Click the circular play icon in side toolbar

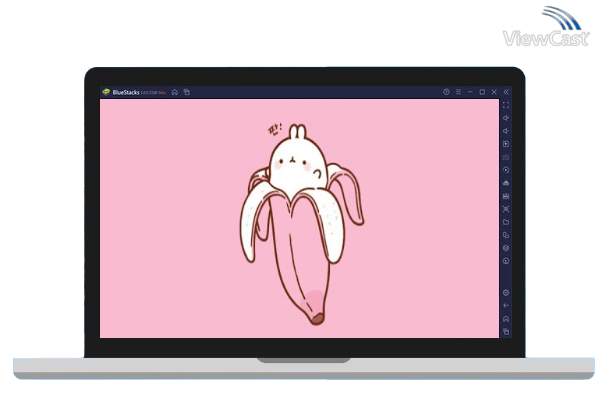tap(506, 170)
